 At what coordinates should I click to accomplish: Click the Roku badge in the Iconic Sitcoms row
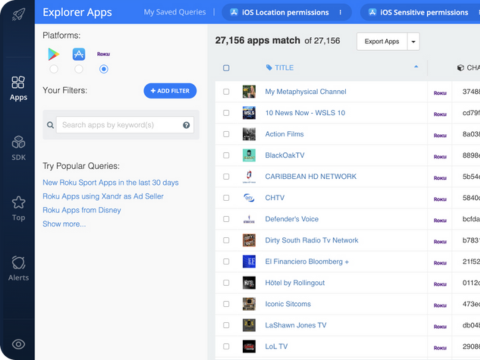(440, 305)
